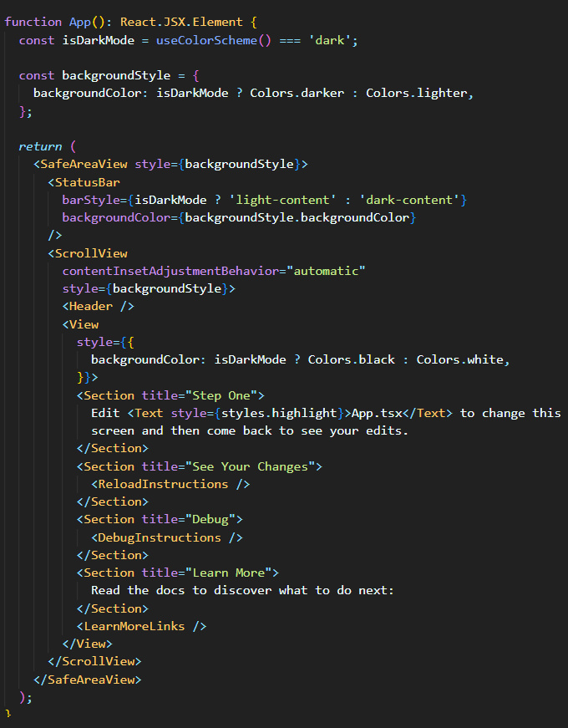
Task: Click 'backgroundStyle' in the const declaration line
Action: point(116,75)
